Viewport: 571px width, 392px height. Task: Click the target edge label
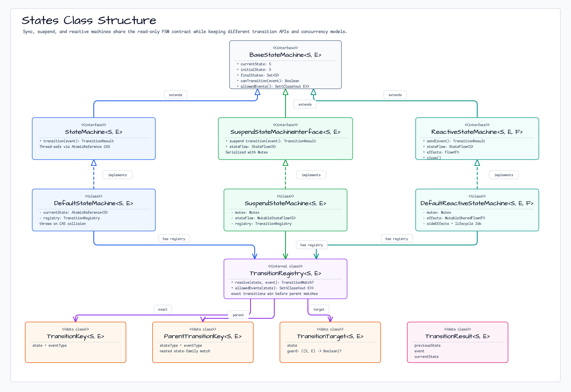(319, 309)
